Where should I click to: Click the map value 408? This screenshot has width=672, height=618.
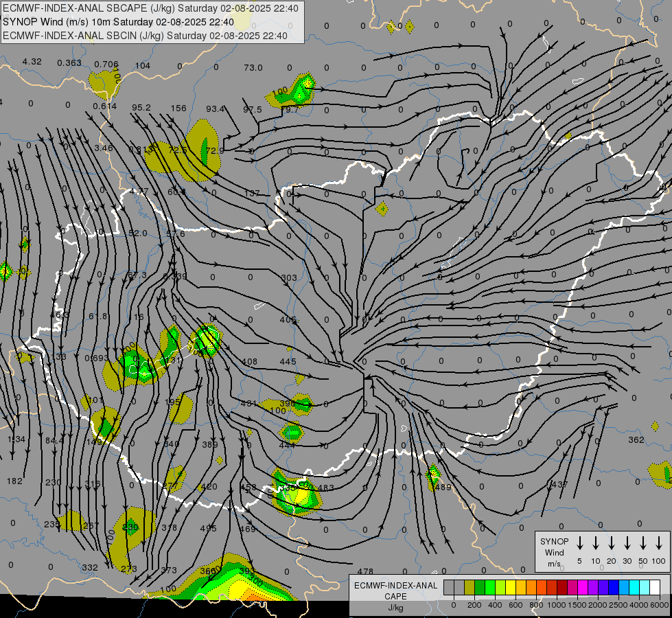click(x=249, y=362)
